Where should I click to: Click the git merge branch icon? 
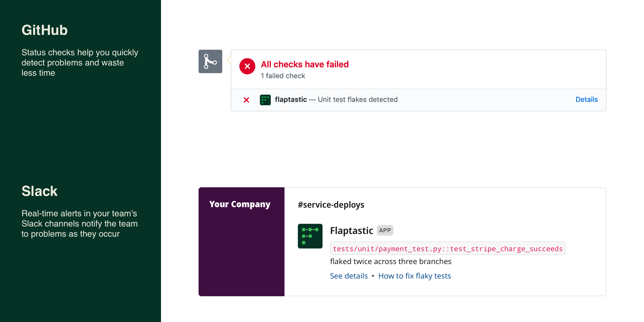[x=210, y=61]
